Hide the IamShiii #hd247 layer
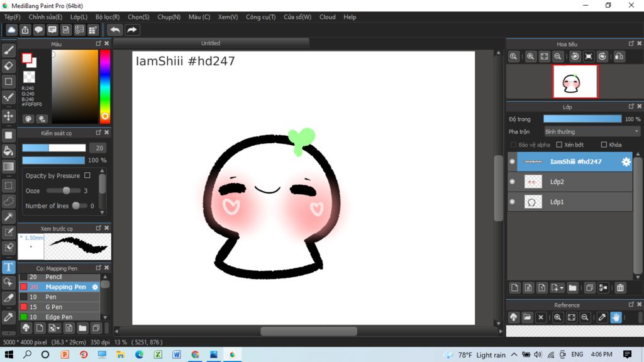The height and width of the screenshot is (362, 644). tap(512, 162)
